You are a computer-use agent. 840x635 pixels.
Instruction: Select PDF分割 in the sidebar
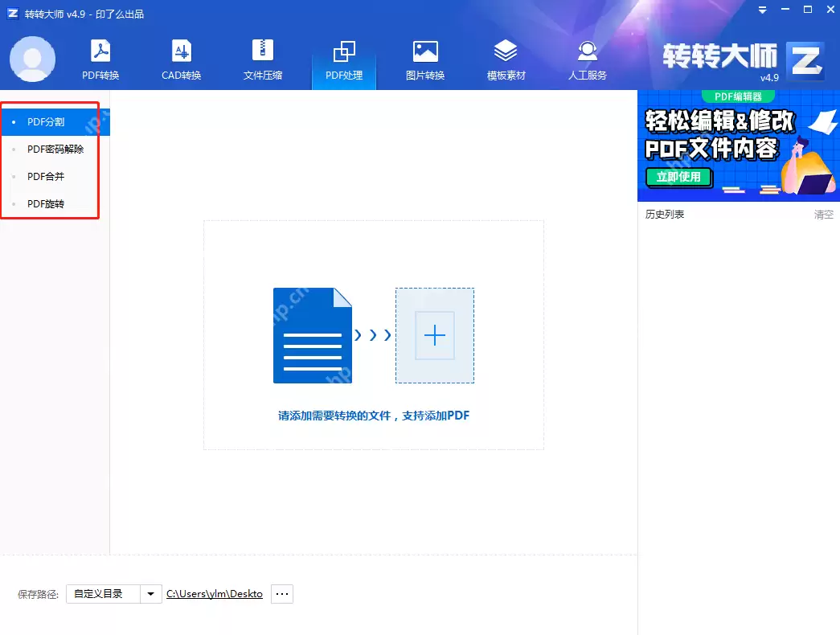click(48, 121)
